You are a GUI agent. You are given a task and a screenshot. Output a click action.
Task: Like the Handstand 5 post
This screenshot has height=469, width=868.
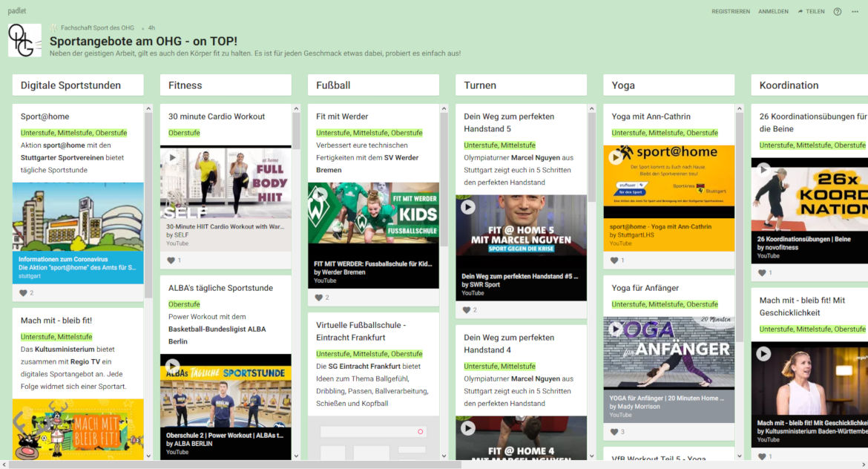point(467,310)
